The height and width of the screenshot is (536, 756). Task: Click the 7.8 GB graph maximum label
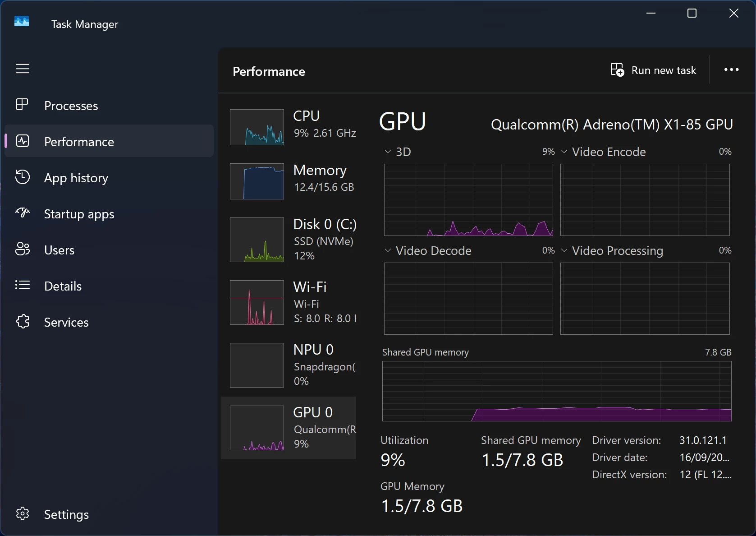(x=718, y=352)
